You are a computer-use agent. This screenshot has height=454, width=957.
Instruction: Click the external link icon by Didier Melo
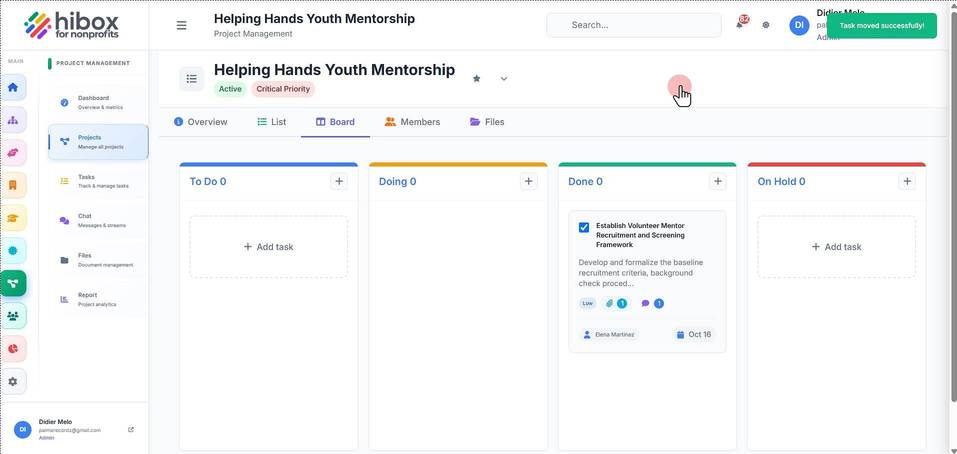131,430
